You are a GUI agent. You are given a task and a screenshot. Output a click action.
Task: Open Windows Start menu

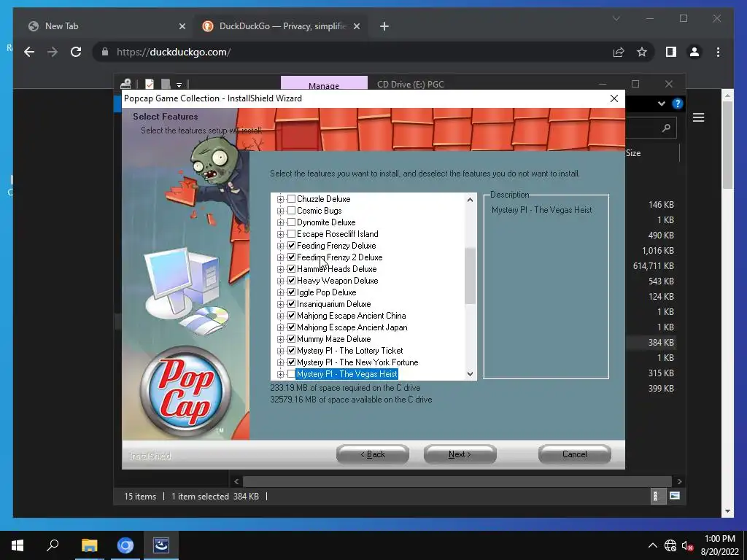pos(18,545)
